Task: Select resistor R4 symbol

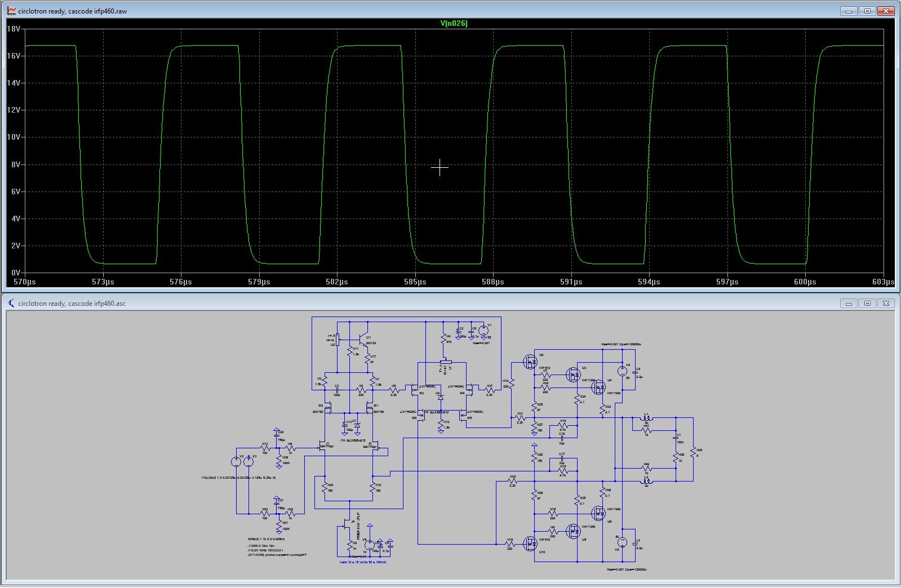Action: [x=443, y=339]
